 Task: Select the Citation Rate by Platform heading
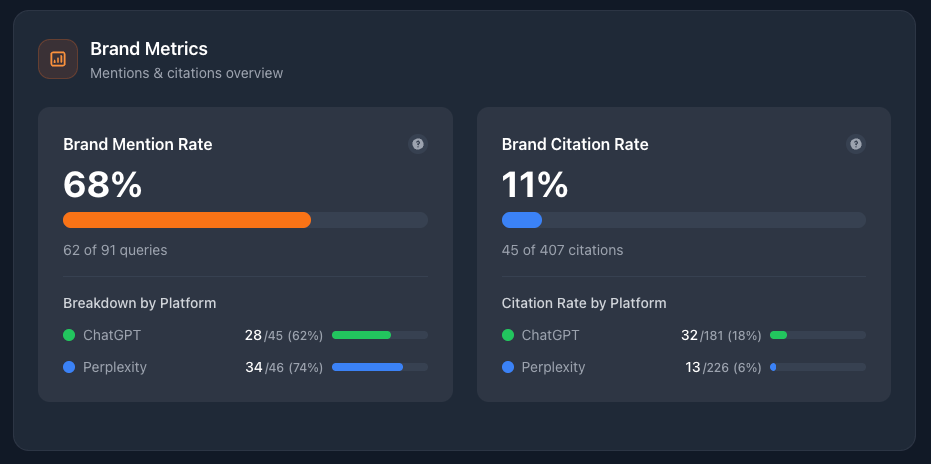click(584, 303)
